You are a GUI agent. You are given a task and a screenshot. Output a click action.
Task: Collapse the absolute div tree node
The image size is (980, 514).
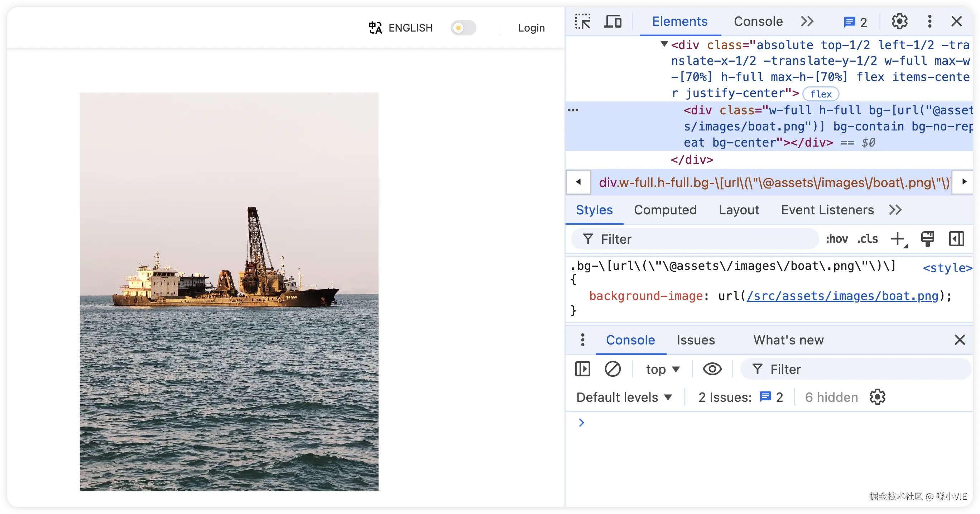coord(664,44)
